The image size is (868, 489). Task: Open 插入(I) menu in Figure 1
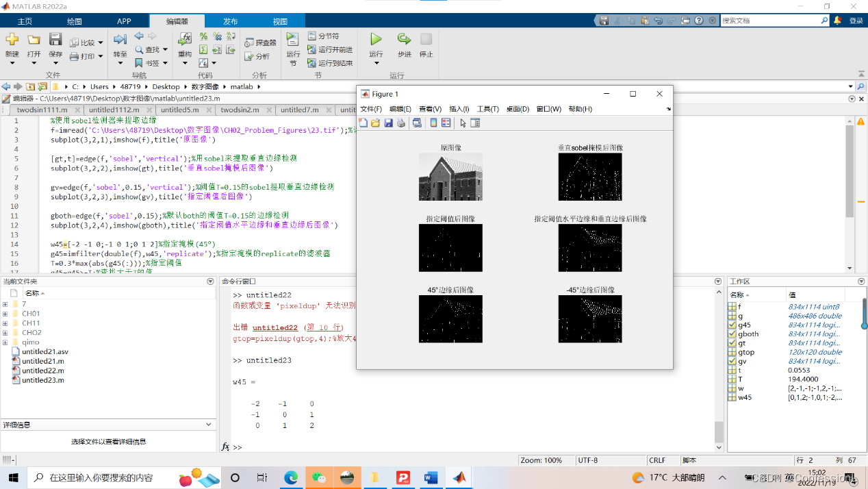pos(459,109)
